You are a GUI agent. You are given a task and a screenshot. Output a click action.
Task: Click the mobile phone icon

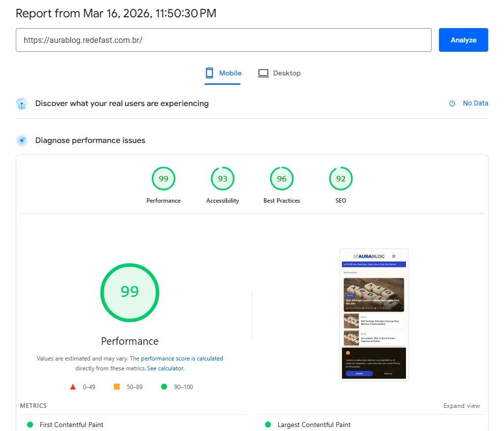coord(209,73)
